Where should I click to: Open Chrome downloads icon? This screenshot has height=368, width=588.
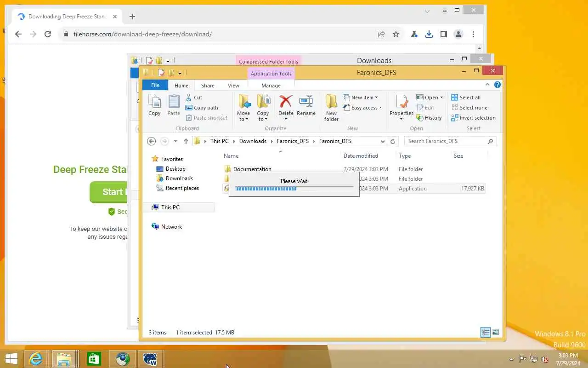coord(429,34)
